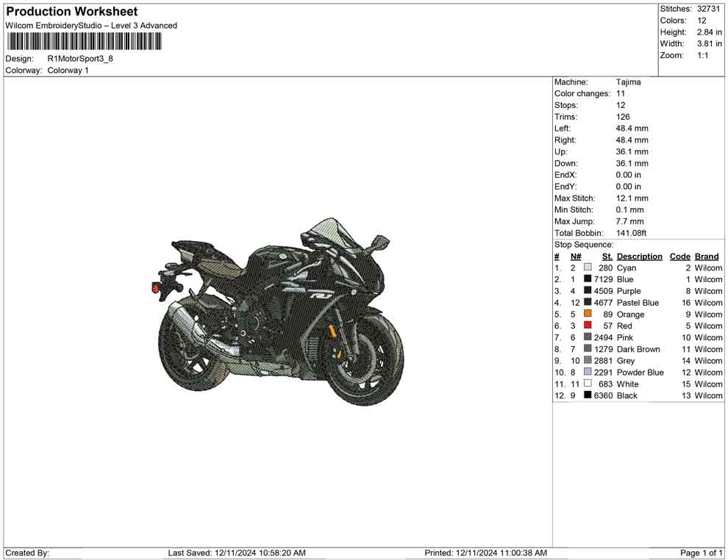728x560 pixels.
Task: Click the Code column header
Action: [680, 256]
